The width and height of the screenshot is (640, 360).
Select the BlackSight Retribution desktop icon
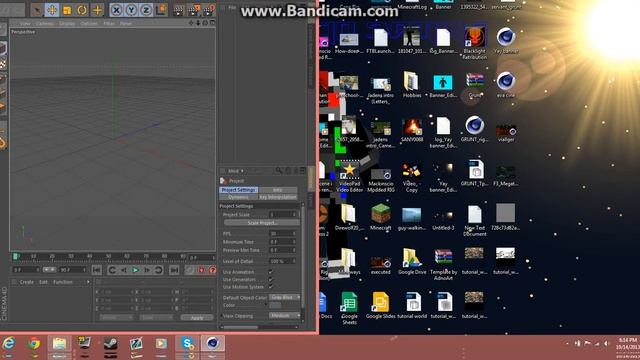coord(475,43)
